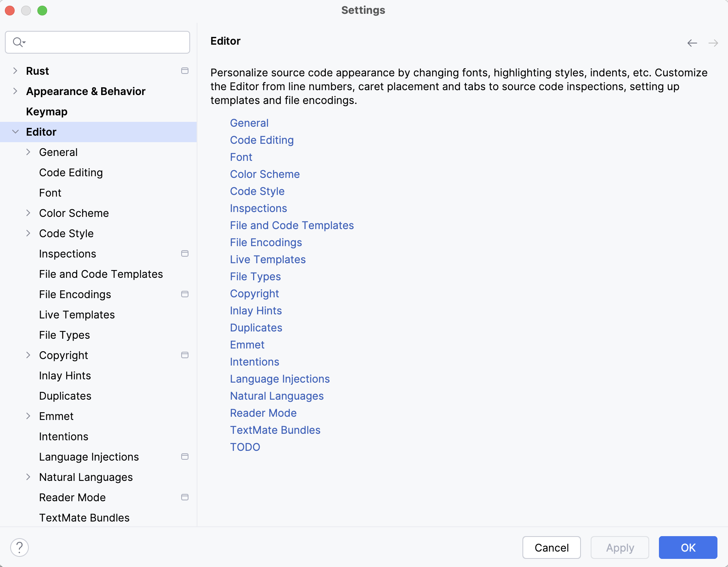Click the back navigation arrow
728x567 pixels.
pos(692,43)
